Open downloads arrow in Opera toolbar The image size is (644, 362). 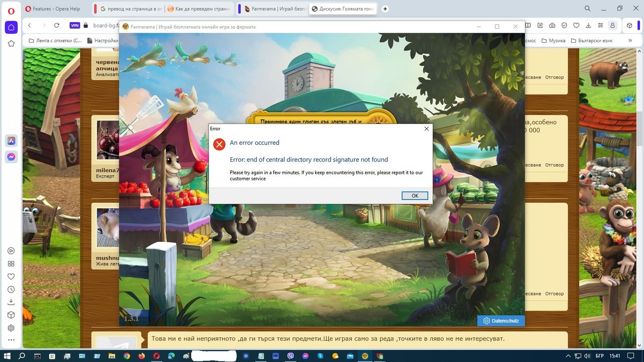click(x=589, y=26)
